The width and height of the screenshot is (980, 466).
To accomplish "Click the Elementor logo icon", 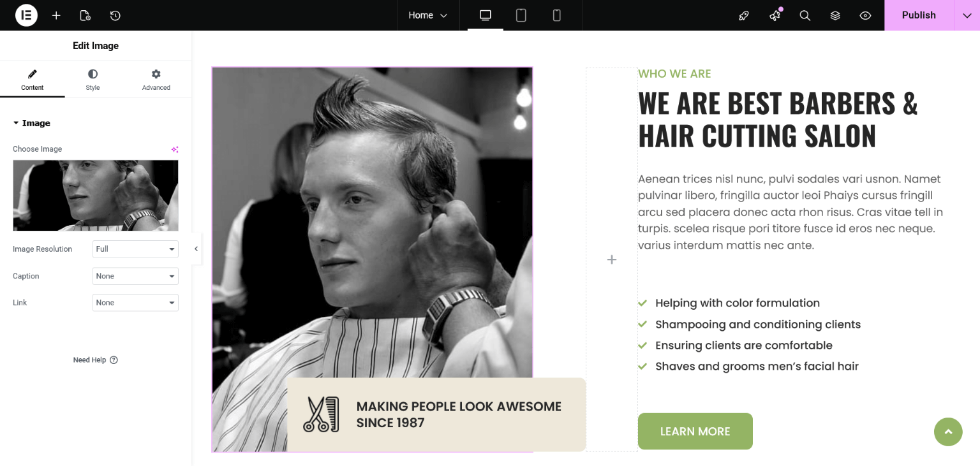I will 26,15.
